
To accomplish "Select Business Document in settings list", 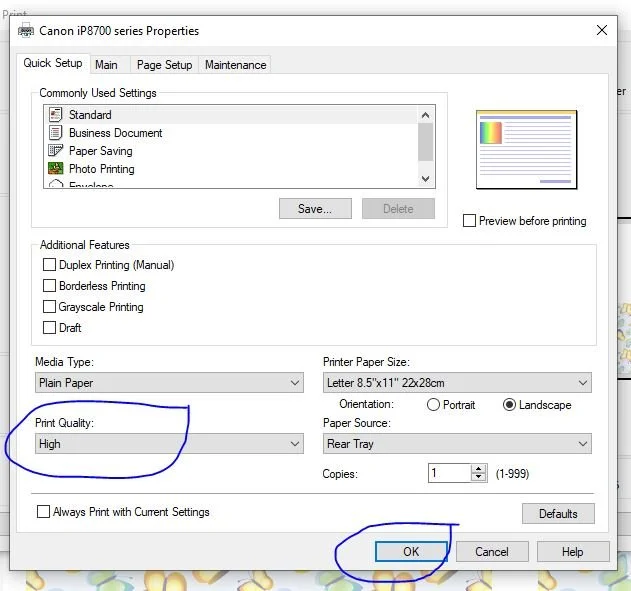I will (231, 133).
